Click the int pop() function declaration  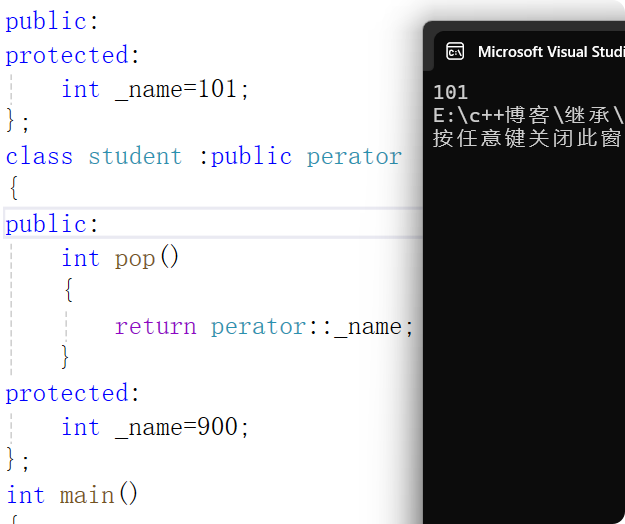pyautogui.click(x=120, y=258)
